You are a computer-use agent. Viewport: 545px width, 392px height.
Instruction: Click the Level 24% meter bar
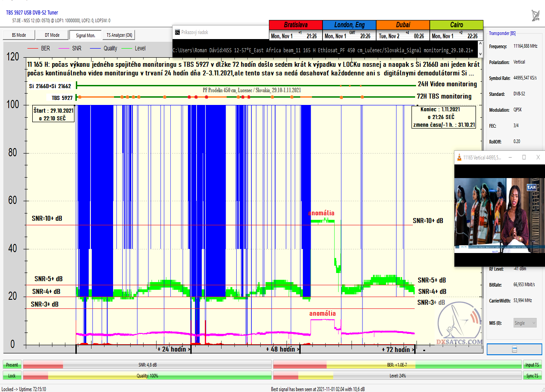pyautogui.click(x=397, y=376)
